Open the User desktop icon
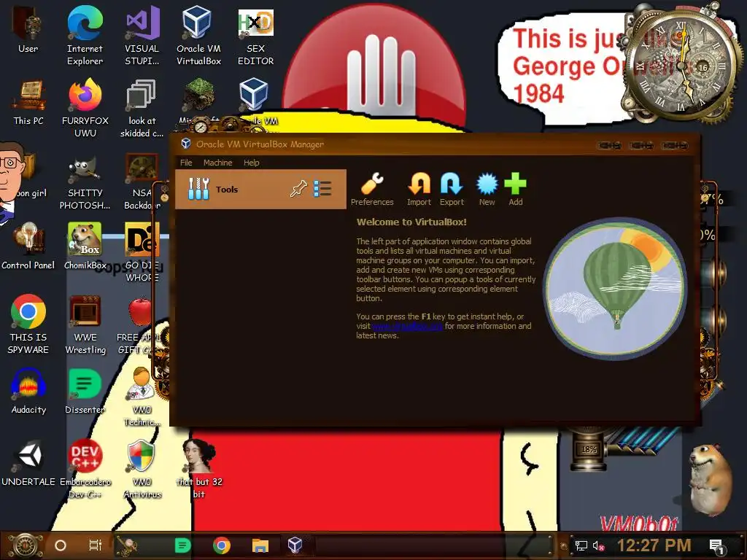This screenshot has height=560, width=747. click(x=28, y=28)
